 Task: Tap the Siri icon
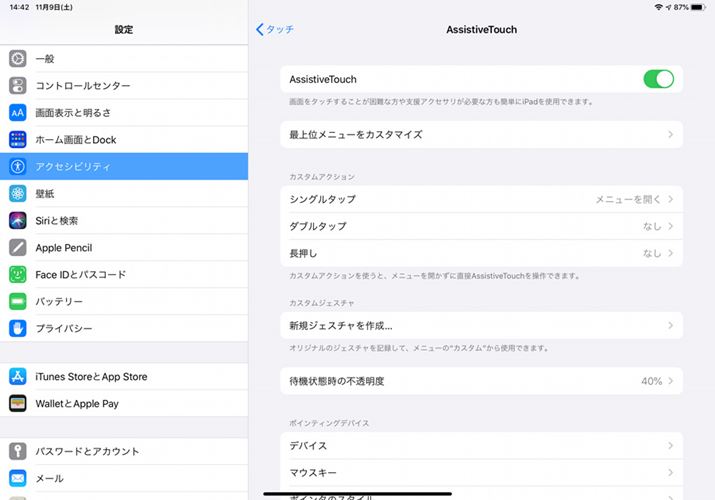[x=17, y=221]
